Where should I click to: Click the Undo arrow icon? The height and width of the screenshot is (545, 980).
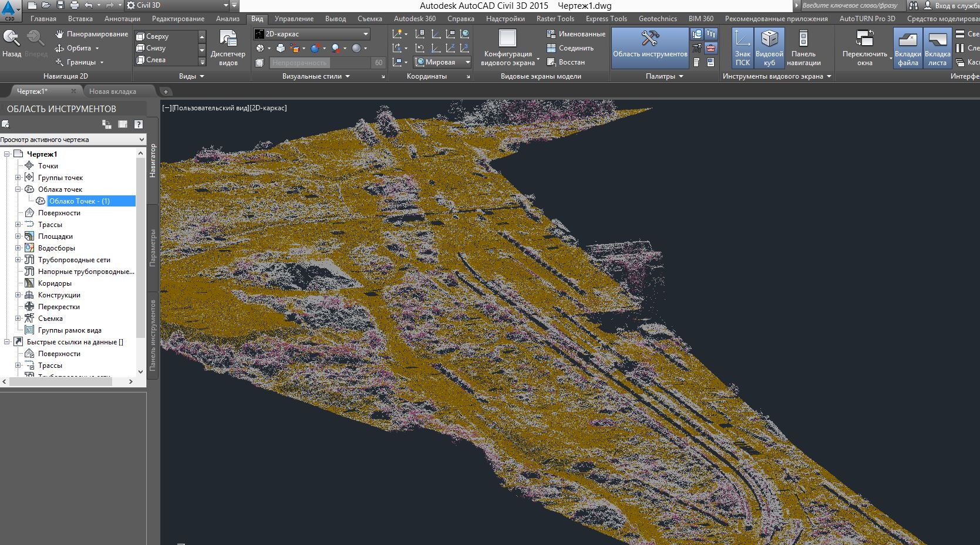pyautogui.click(x=88, y=5)
